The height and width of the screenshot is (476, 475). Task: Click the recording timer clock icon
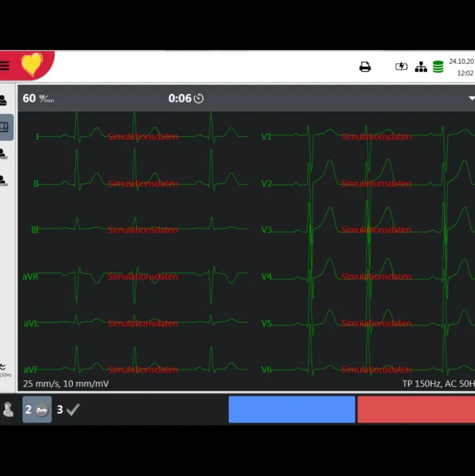pos(199,98)
